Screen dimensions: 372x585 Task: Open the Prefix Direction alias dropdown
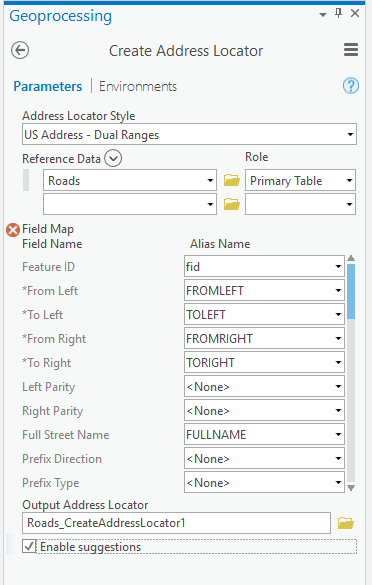point(264,458)
